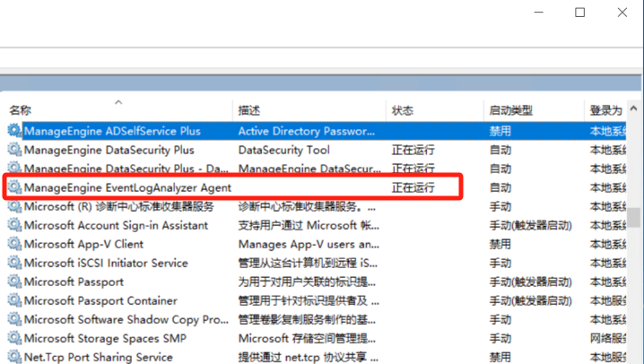644x364 pixels.
Task: Select Microsoft (R) 诊断中心标准收集器服务 entry
Action: click(x=119, y=206)
